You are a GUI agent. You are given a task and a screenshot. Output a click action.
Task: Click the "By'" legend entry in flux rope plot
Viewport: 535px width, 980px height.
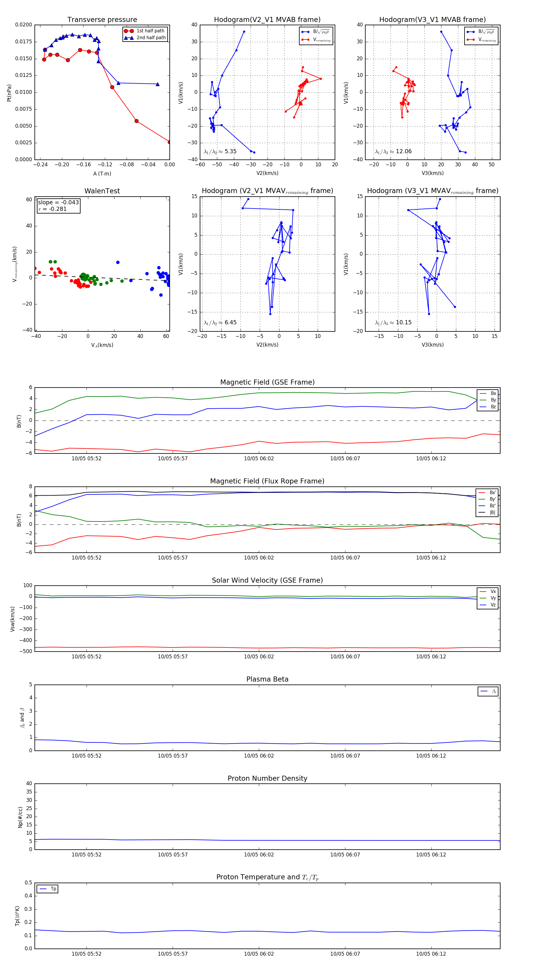tap(487, 499)
